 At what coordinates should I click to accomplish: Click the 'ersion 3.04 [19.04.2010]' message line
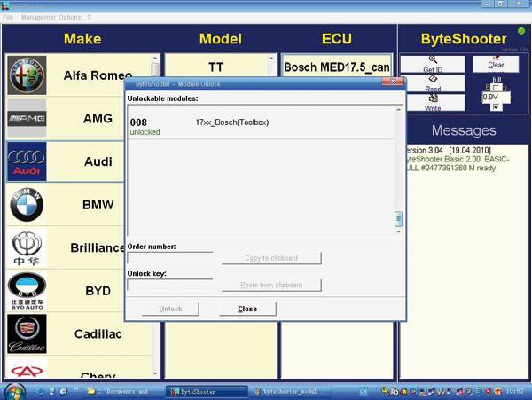tap(448, 150)
